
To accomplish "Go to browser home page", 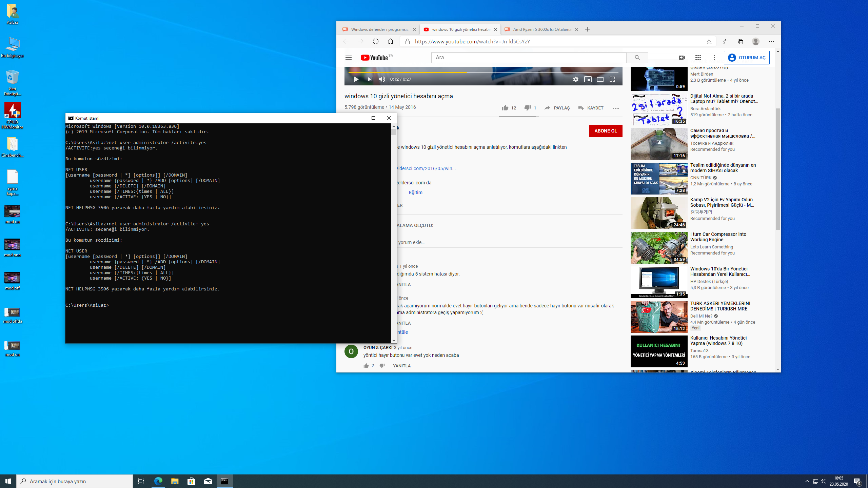I will point(390,41).
